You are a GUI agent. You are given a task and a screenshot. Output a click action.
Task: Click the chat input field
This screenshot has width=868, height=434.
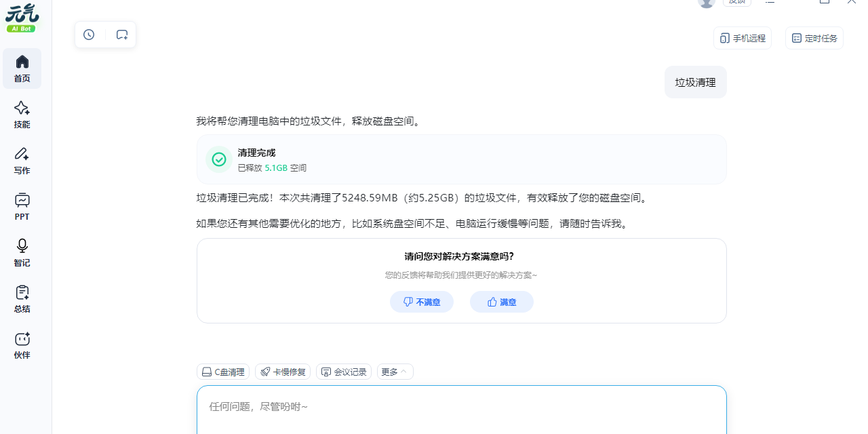click(461, 406)
